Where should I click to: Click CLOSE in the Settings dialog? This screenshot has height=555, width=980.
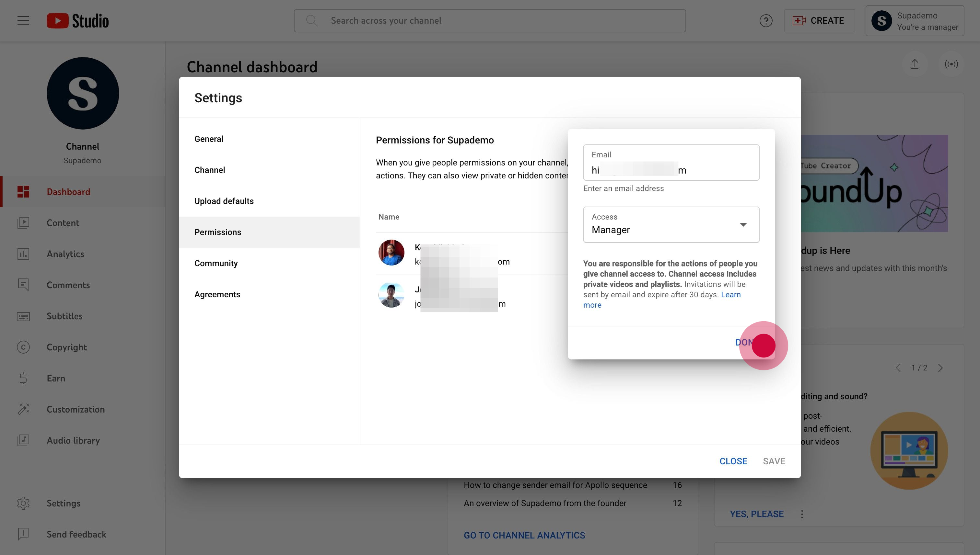tap(733, 461)
